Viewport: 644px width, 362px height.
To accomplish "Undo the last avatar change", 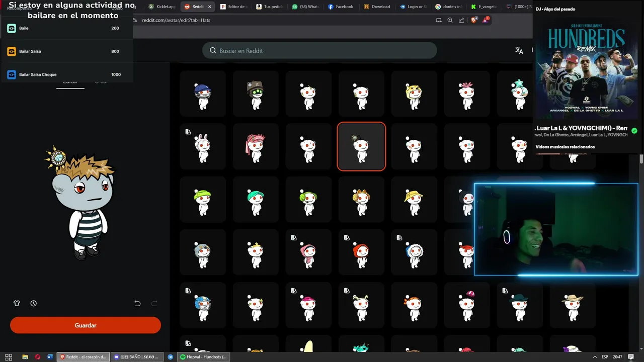I will (137, 303).
